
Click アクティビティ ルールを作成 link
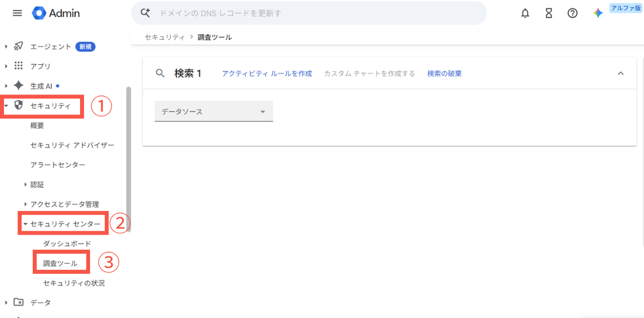[x=267, y=73]
